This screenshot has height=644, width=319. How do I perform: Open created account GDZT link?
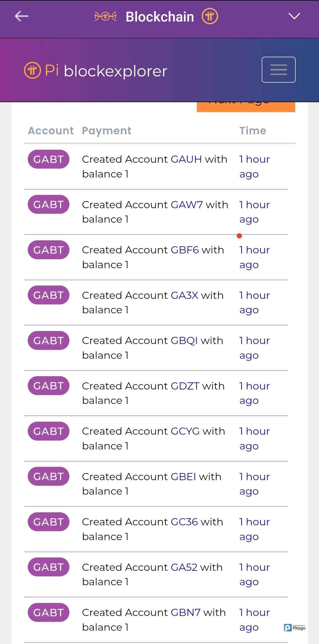coord(185,386)
